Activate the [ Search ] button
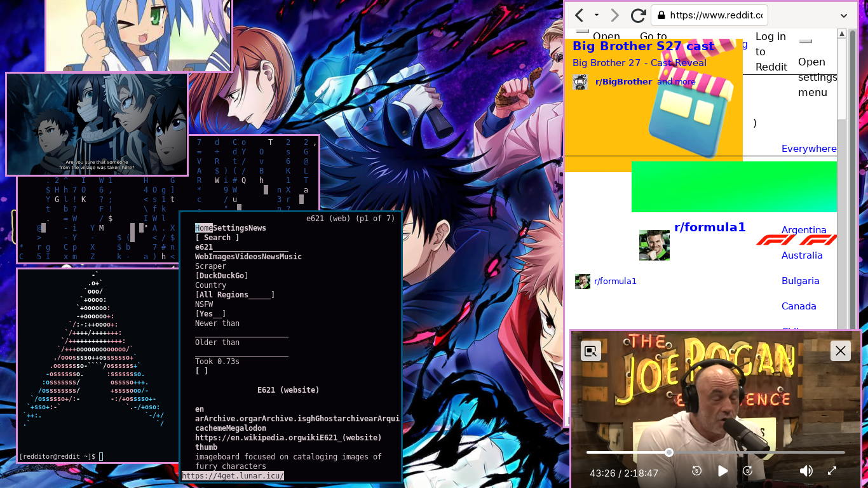868x488 pixels. click(217, 238)
